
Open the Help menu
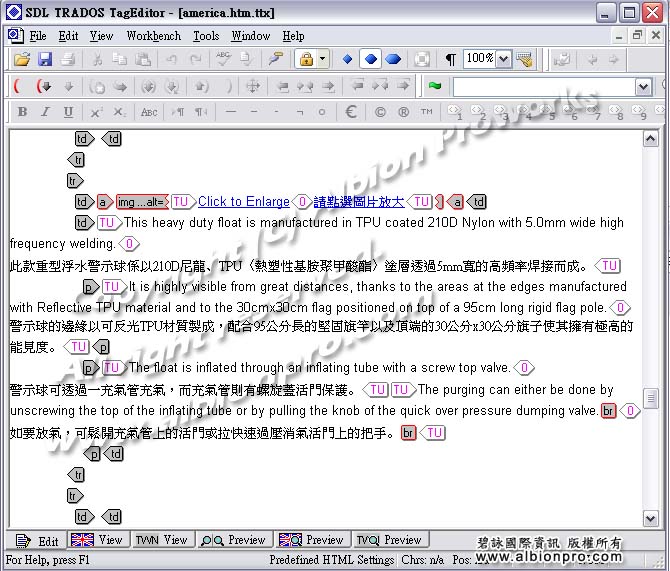[293, 36]
